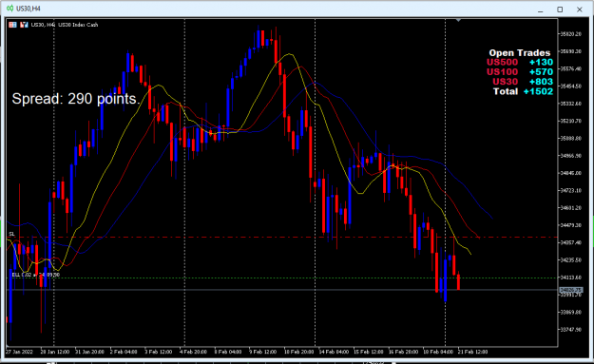
Task: Click the +570 profit value
Action: [541, 72]
